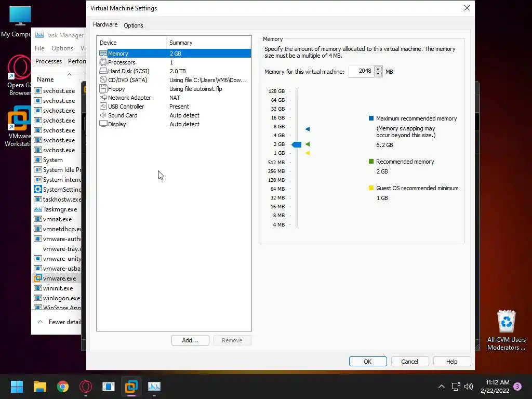The height and width of the screenshot is (399, 532).
Task: Select the Floppy device icon
Action: [103, 88]
